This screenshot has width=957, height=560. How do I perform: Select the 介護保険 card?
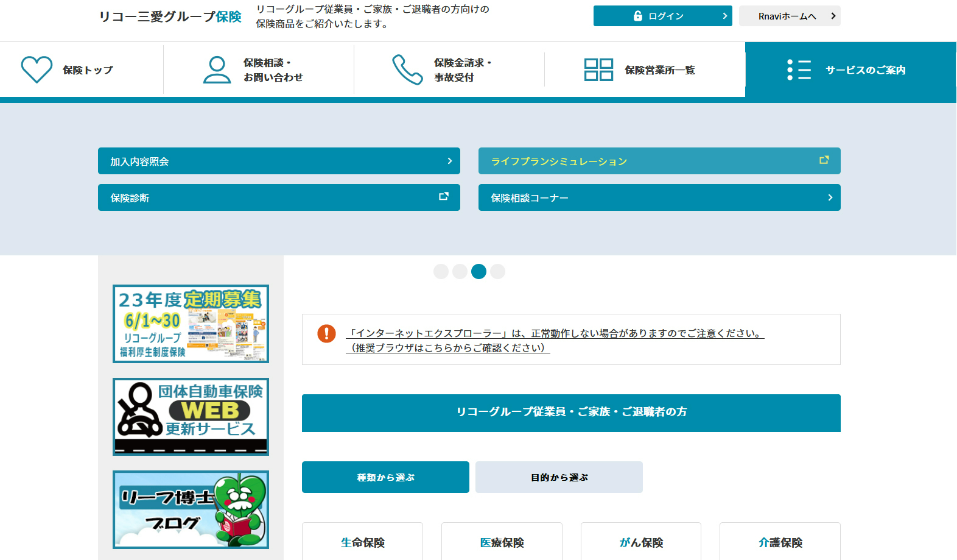tap(780, 542)
